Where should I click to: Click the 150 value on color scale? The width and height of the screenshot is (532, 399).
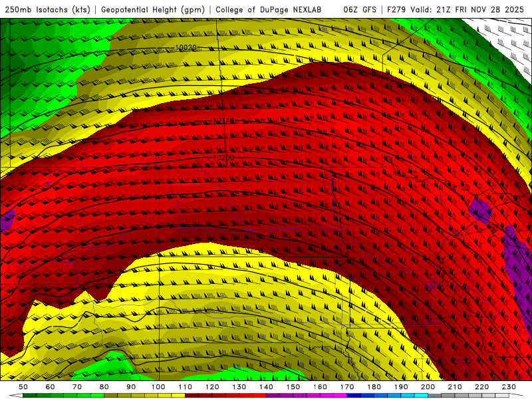[x=293, y=387]
